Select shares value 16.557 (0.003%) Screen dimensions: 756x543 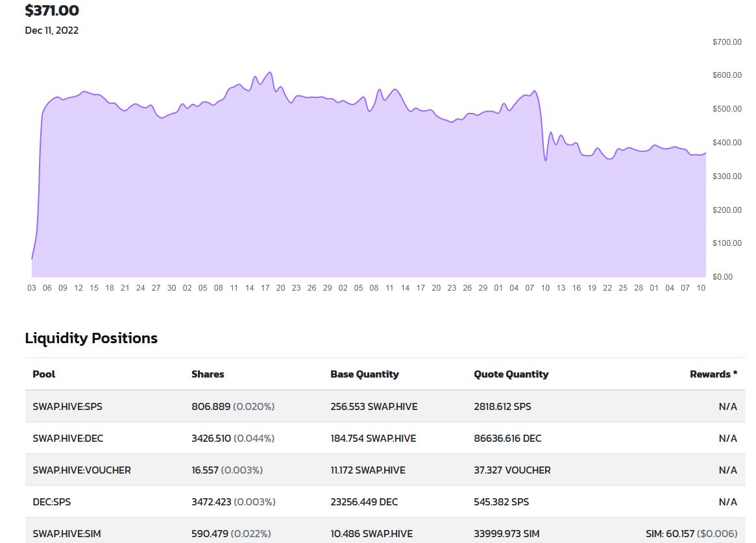(x=227, y=470)
